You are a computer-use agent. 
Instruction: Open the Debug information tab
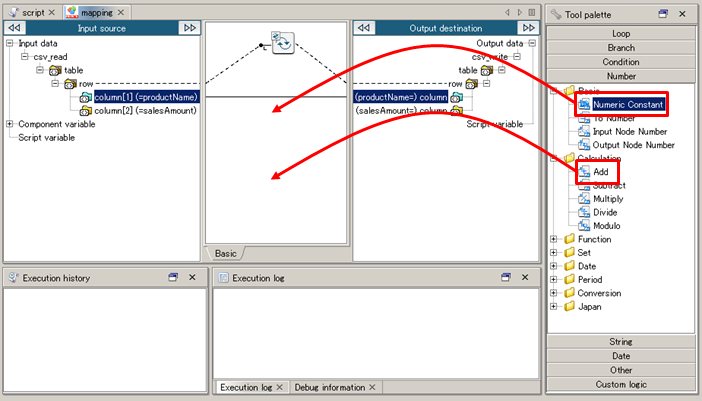[x=333, y=387]
